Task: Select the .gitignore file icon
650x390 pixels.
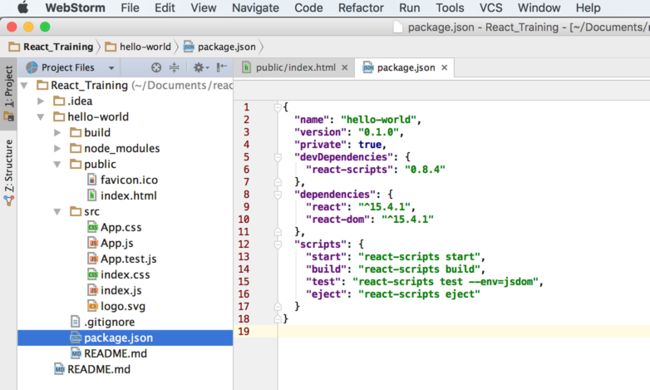Action: point(75,322)
